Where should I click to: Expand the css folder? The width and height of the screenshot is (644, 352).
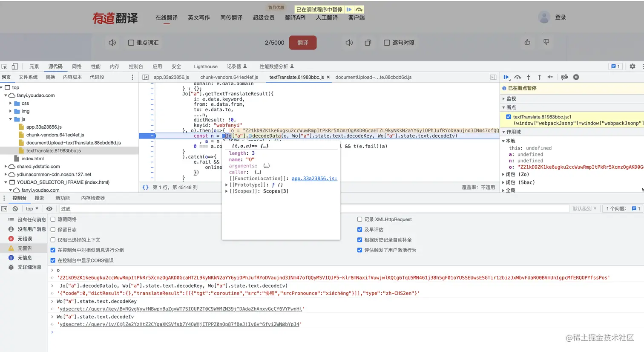pos(11,104)
